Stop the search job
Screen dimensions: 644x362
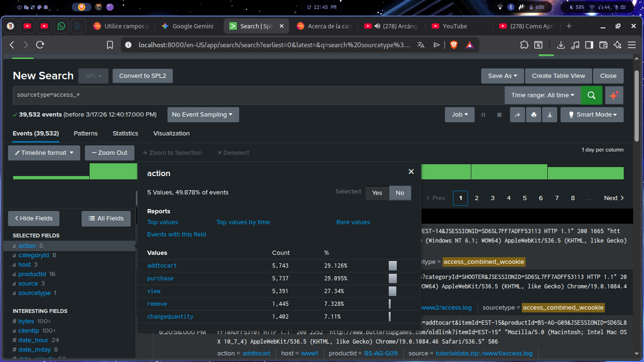coord(499,115)
